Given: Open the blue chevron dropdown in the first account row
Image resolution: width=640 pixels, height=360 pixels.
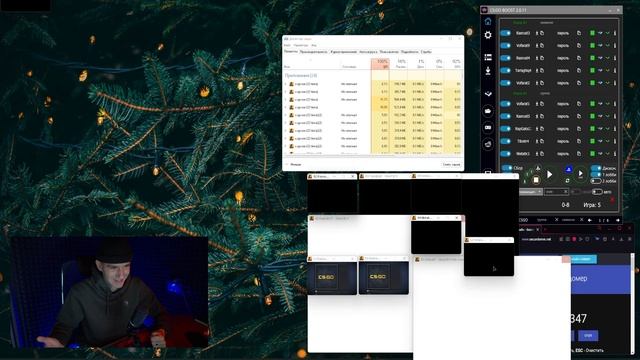Looking at the screenshot, I should pos(600,33).
